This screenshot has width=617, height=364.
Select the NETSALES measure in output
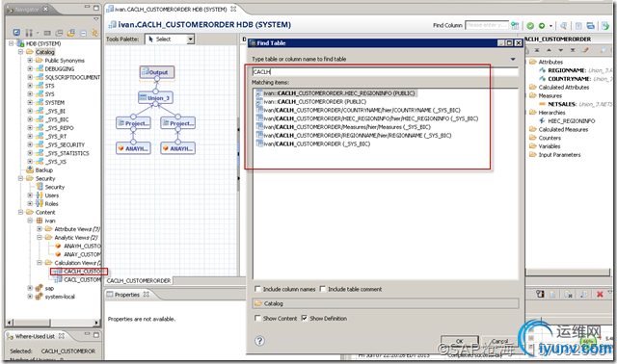[562, 104]
